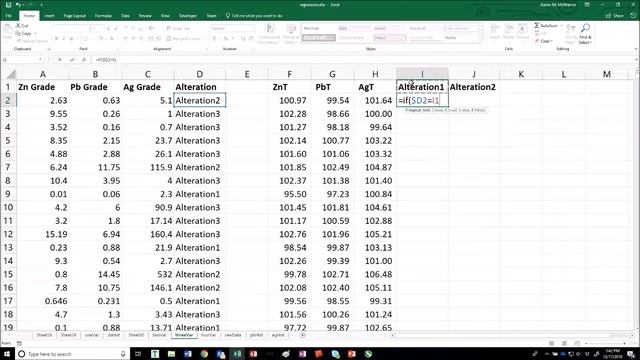
Task: Toggle Wrap Text in Alignment group
Action: click(179, 28)
